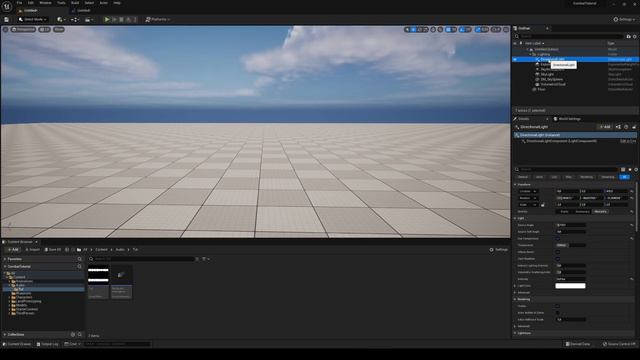Toggle the Affects World checkbox
Image resolution: width=640 pixels, height=360 pixels.
point(558,252)
